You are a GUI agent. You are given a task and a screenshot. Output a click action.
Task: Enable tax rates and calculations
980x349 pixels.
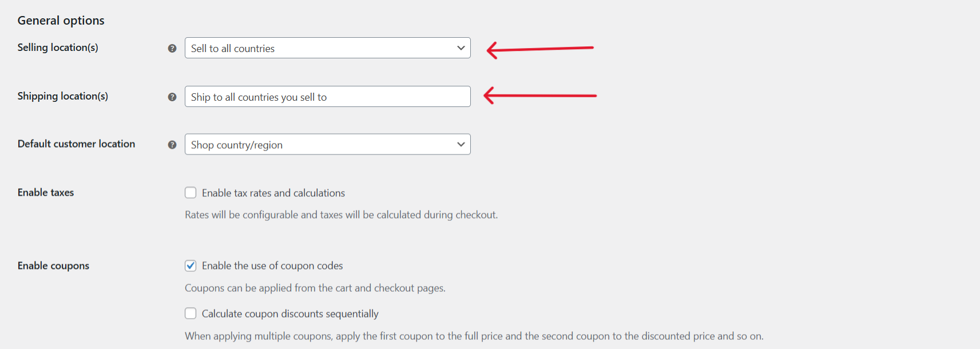(x=191, y=193)
